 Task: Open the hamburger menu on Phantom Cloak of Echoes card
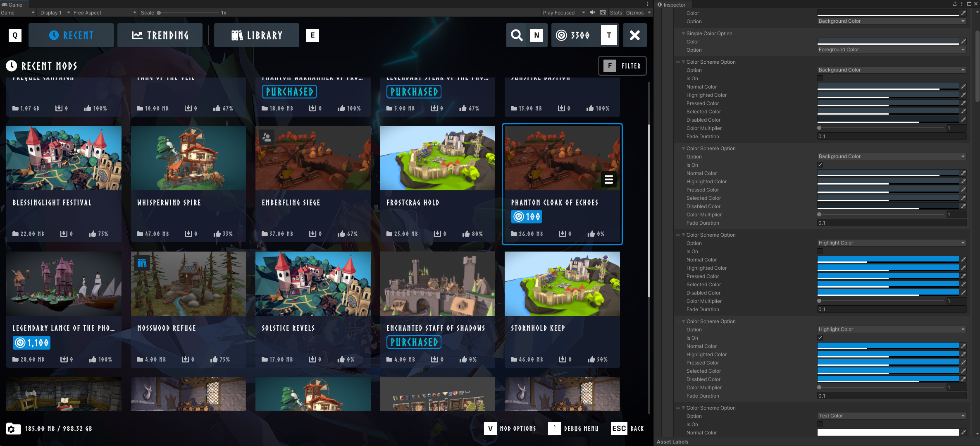tap(608, 180)
